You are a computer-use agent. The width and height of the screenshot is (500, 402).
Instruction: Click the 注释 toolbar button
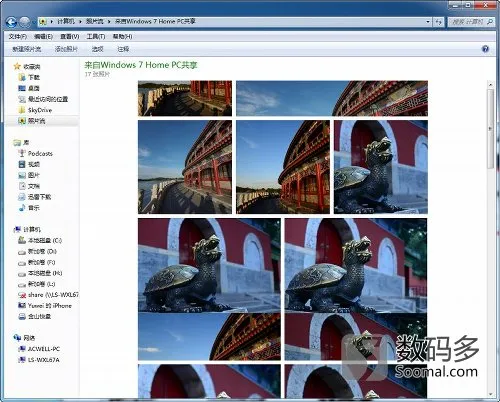pyautogui.click(x=123, y=49)
